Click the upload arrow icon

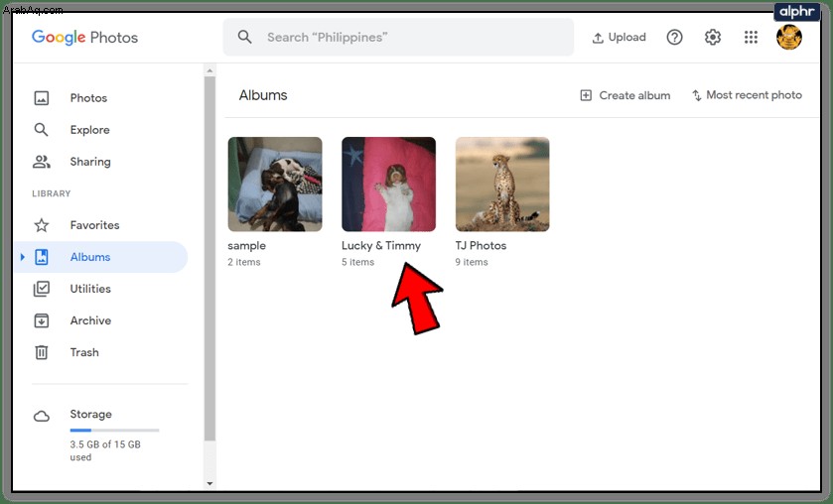(598, 38)
